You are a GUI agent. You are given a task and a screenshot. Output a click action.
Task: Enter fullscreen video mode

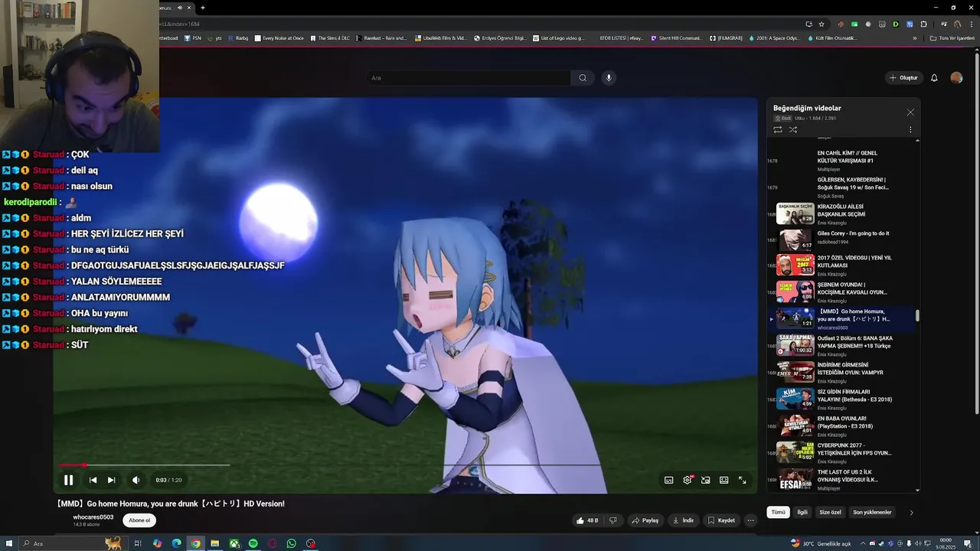point(742,480)
